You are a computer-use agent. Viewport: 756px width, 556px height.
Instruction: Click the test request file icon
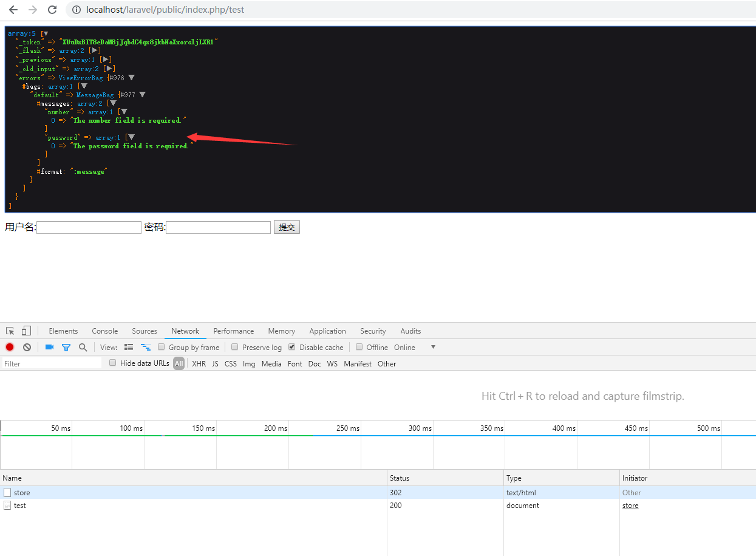point(7,506)
